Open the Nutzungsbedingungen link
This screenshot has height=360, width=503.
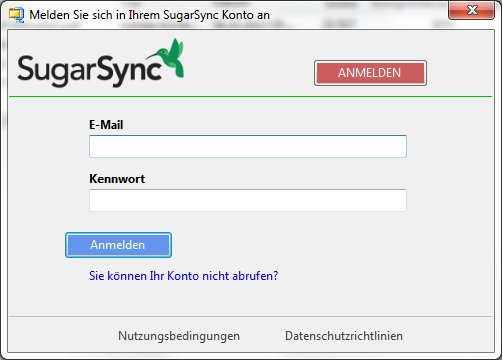tap(179, 336)
